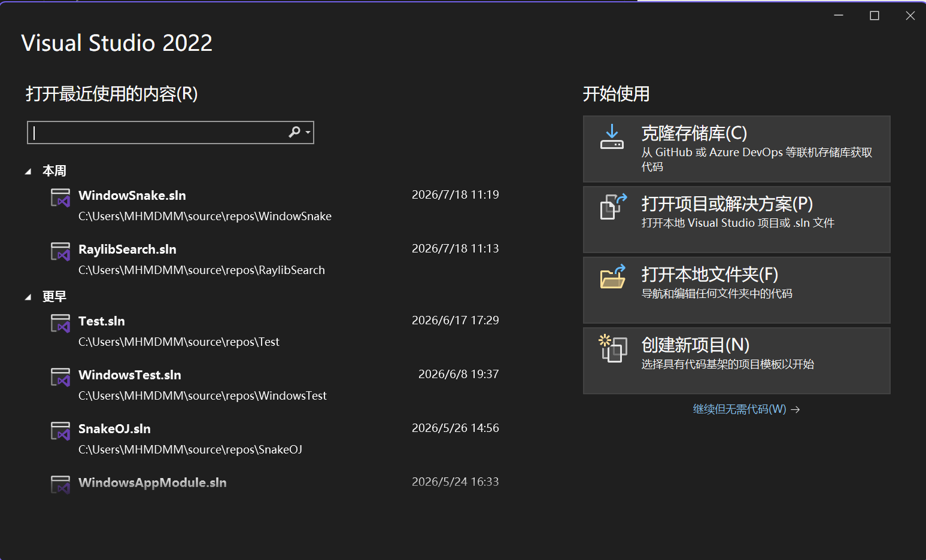Click the WindowsAppModule.sln solution icon

point(60,485)
